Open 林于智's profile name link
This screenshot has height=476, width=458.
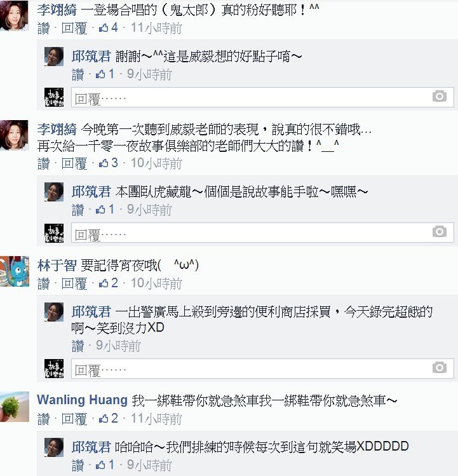coord(57,265)
